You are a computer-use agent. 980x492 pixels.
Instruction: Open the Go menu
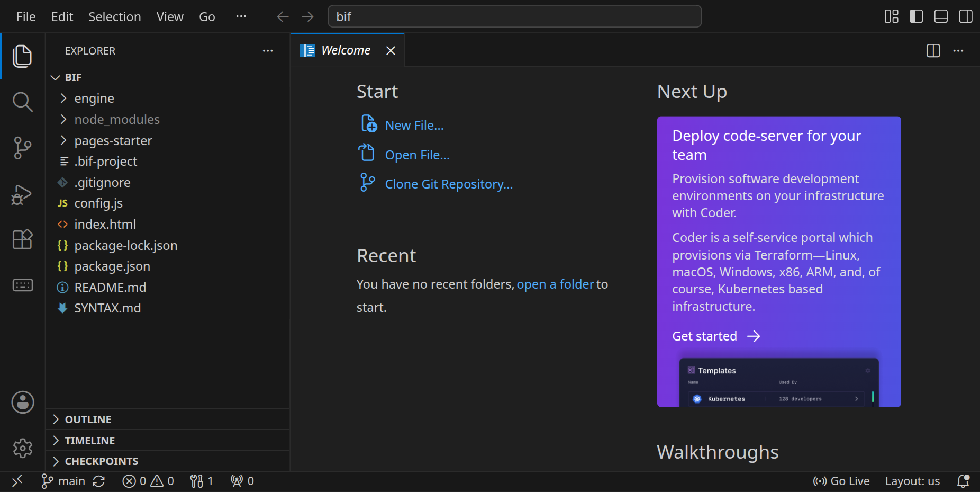point(207,17)
